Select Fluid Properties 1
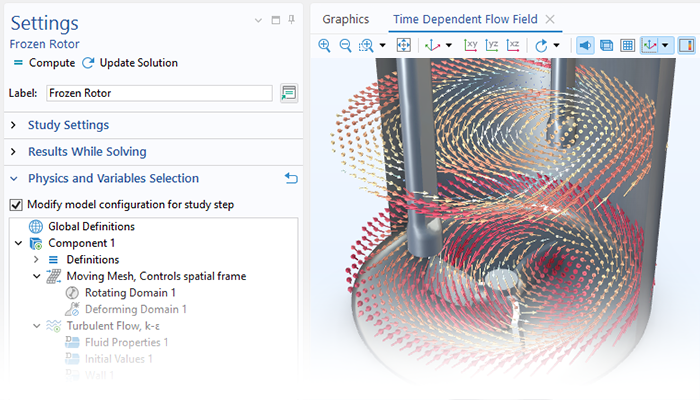700x400 pixels. tap(126, 342)
